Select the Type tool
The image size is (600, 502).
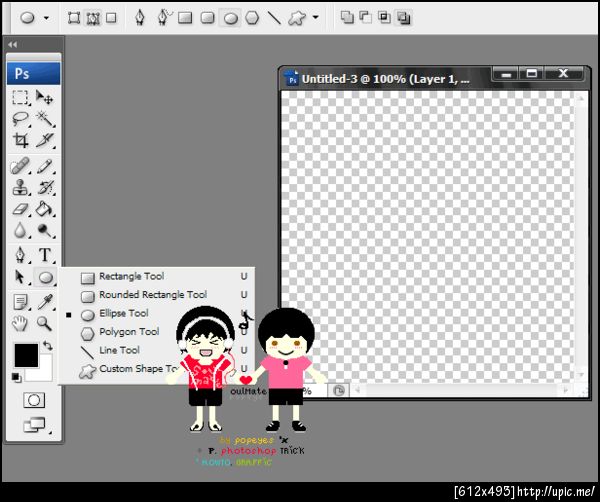(44, 255)
